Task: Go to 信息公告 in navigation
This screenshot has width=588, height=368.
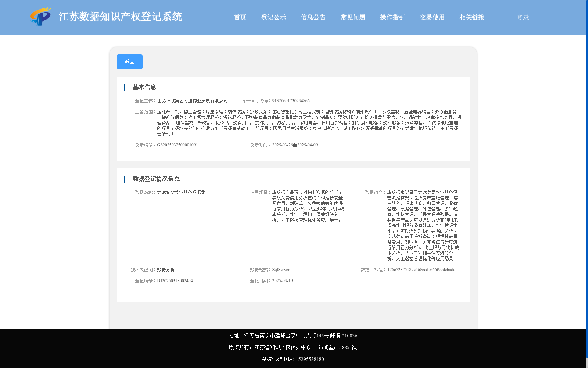Action: coord(313,17)
